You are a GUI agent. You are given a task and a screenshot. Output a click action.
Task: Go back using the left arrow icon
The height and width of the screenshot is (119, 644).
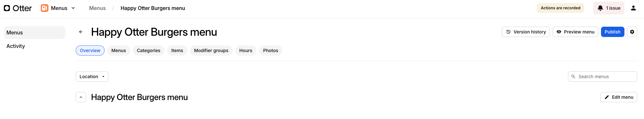pyautogui.click(x=81, y=32)
